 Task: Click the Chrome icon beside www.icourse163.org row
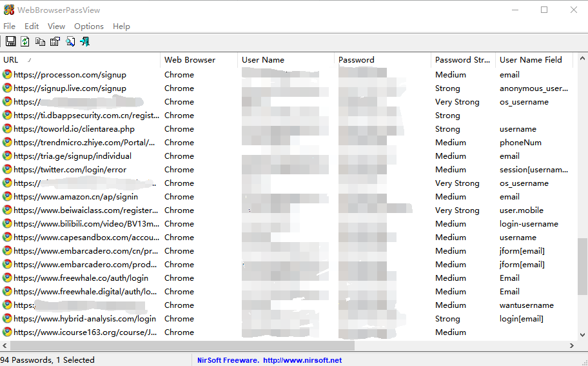click(x=7, y=332)
